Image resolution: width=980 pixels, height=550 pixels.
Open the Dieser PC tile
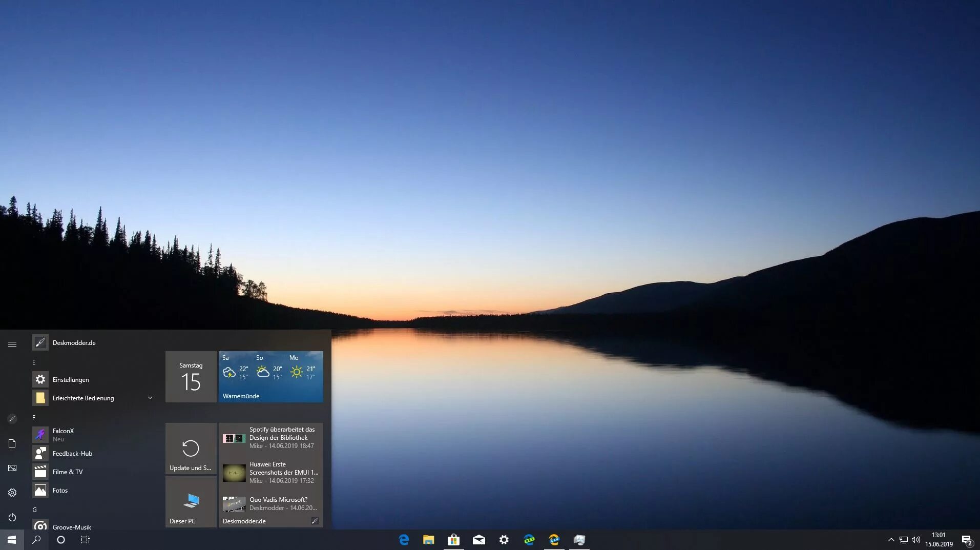point(191,502)
